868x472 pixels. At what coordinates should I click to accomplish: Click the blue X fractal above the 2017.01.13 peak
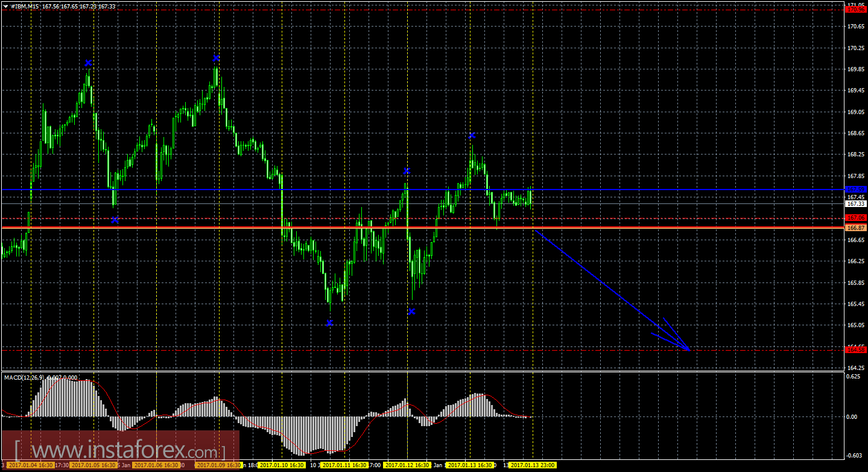[472, 136]
